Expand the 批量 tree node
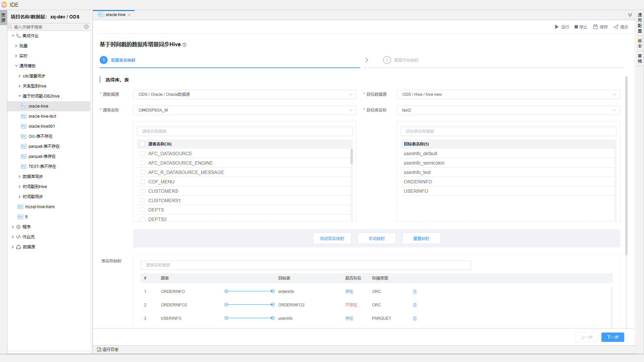Viewport: 644px width, 362px height. 16,46
